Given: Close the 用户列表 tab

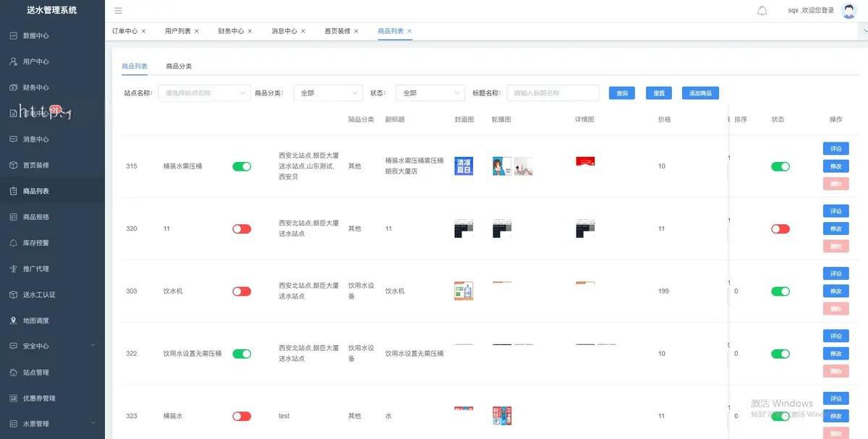Looking at the screenshot, I should point(197,31).
